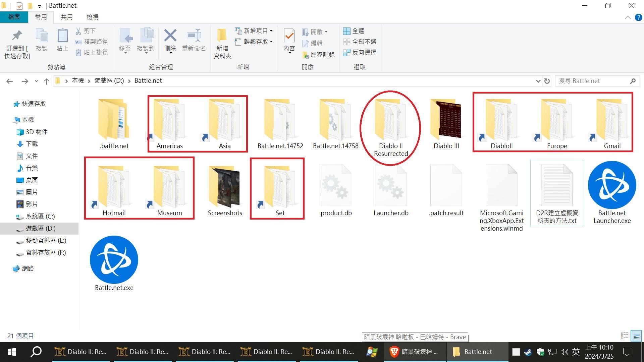644x362 pixels.
Task: Switch to details view at bottom right
Action: tap(625, 336)
